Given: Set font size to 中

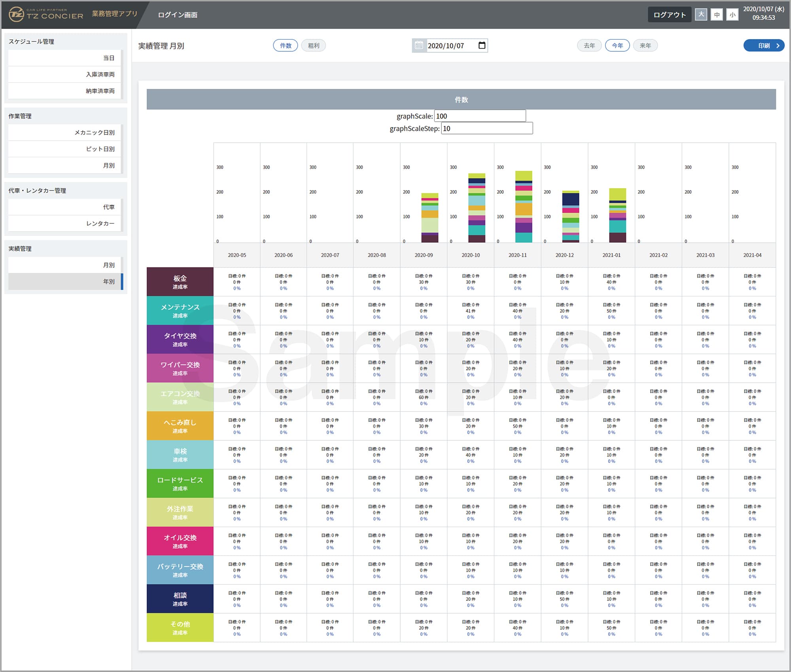Looking at the screenshot, I should (717, 15).
